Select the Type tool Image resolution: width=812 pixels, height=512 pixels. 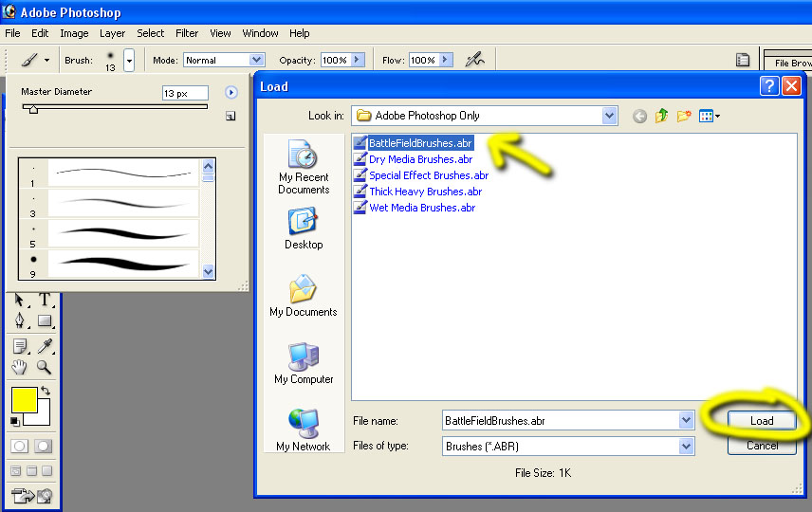pos(44,301)
